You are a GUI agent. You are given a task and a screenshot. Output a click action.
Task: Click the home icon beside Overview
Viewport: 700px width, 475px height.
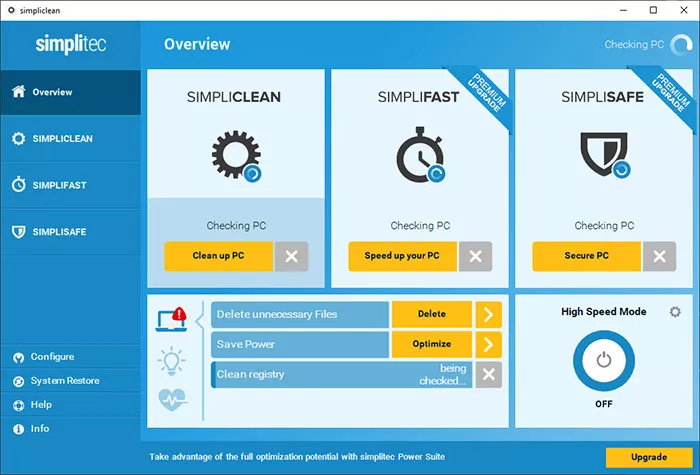pos(19,92)
